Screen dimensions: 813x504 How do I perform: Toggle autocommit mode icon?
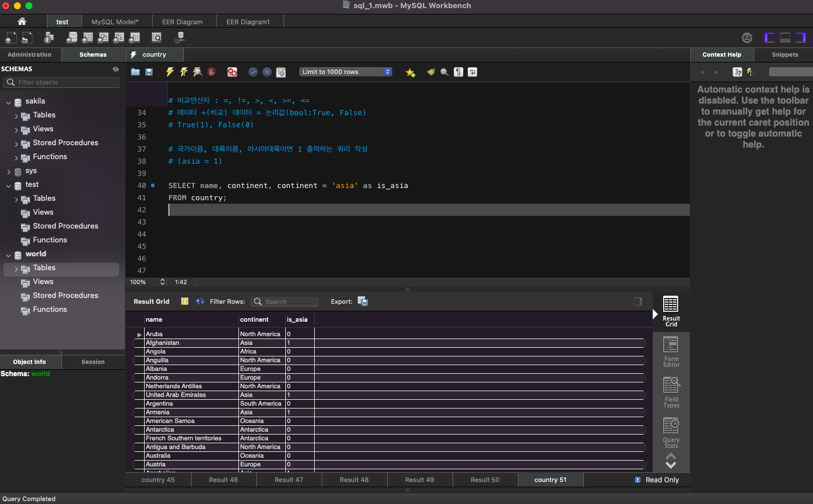click(x=281, y=72)
